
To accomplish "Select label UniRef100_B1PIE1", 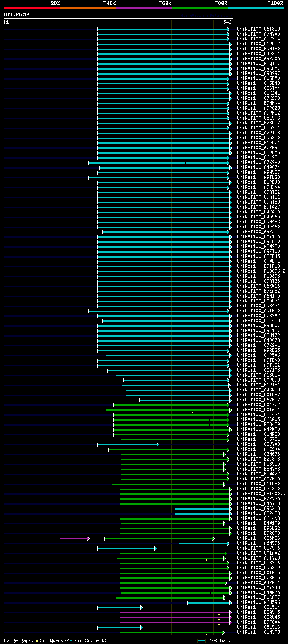I will coord(258,385).
